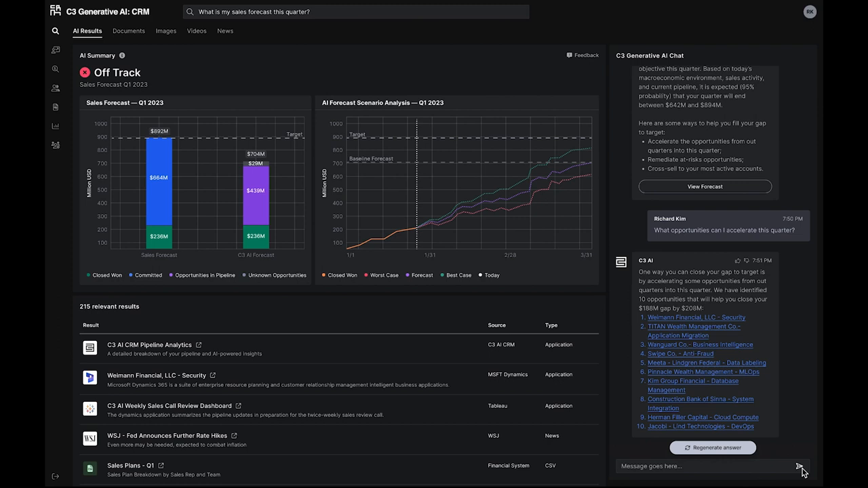Select the search icon in left sidebar

pos(56,30)
